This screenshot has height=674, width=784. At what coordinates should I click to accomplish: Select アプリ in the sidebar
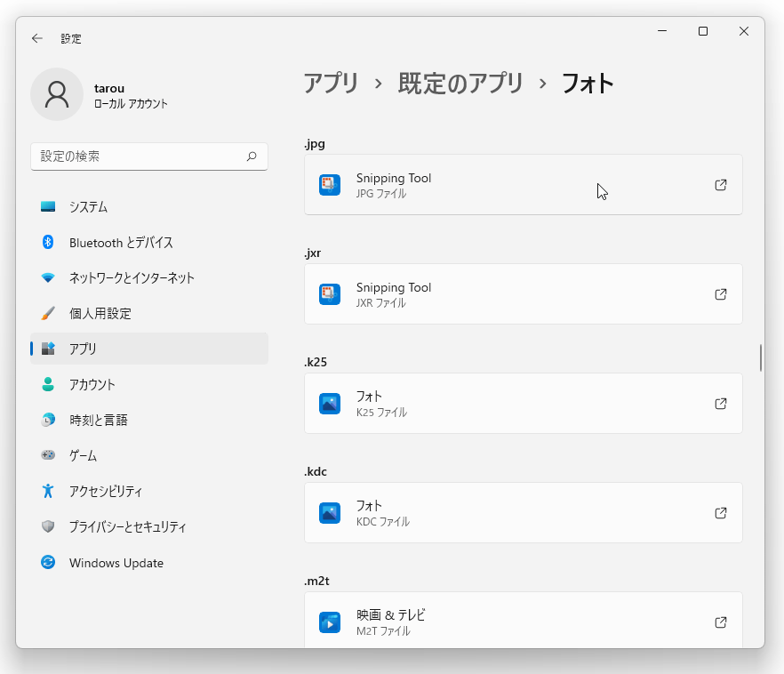(x=149, y=349)
